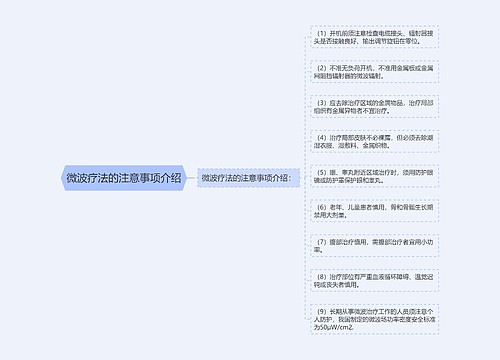This screenshot has height=360, width=500.
Task: Select note (4) about removing damp clothing
Action: coord(375,141)
